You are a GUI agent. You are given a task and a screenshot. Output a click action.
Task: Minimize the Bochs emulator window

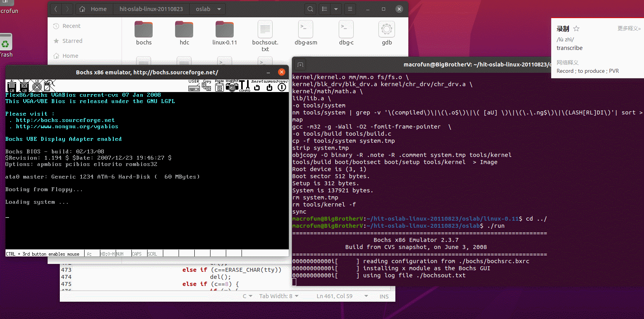268,72
